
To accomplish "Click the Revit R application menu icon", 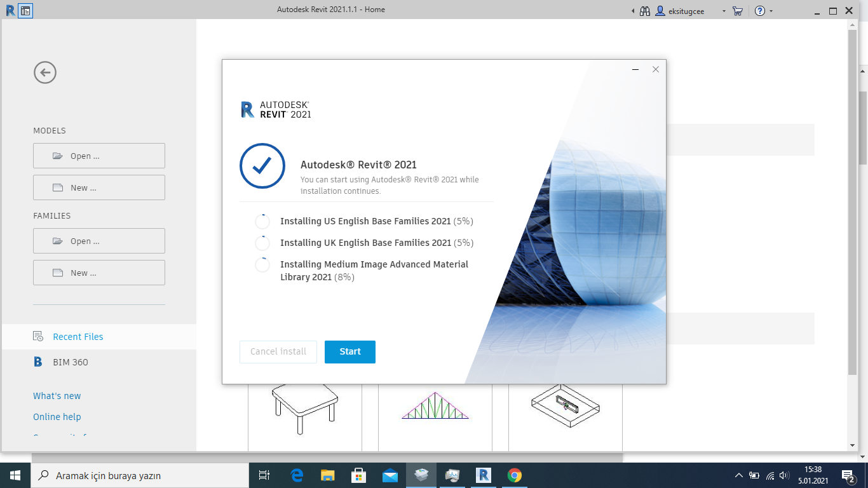I will pyautogui.click(x=10, y=10).
